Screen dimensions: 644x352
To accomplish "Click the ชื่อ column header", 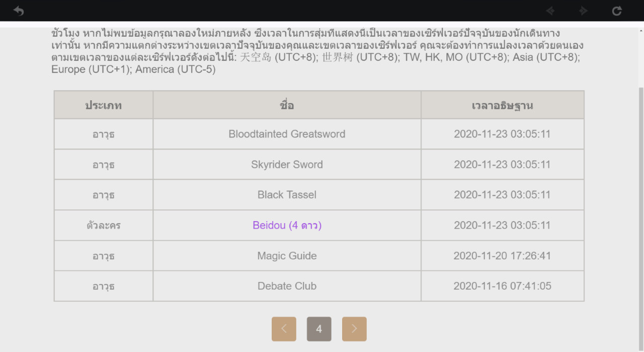I will pyautogui.click(x=287, y=105).
